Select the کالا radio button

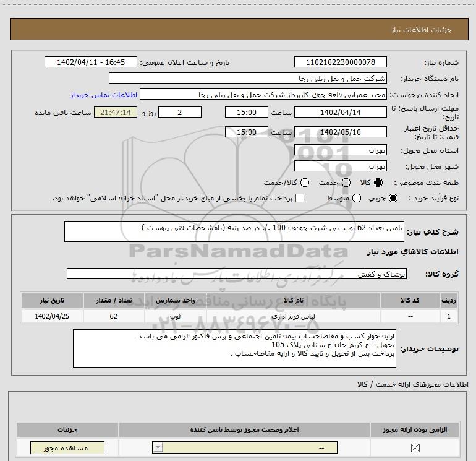coord(378,183)
